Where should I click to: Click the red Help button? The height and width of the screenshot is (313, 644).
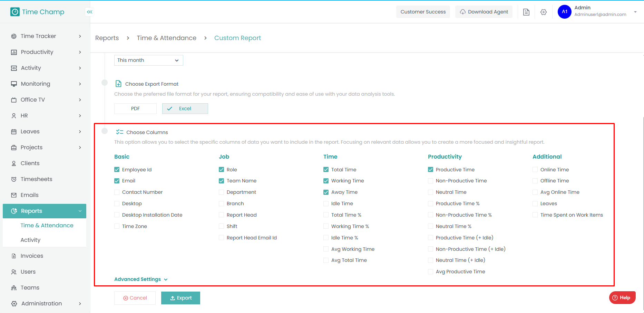pos(622,297)
